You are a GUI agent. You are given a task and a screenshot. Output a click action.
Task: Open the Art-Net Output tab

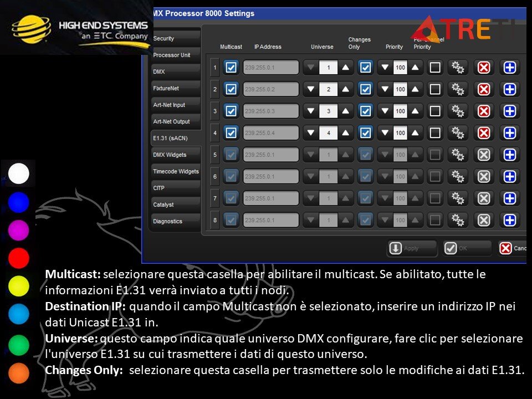point(176,121)
